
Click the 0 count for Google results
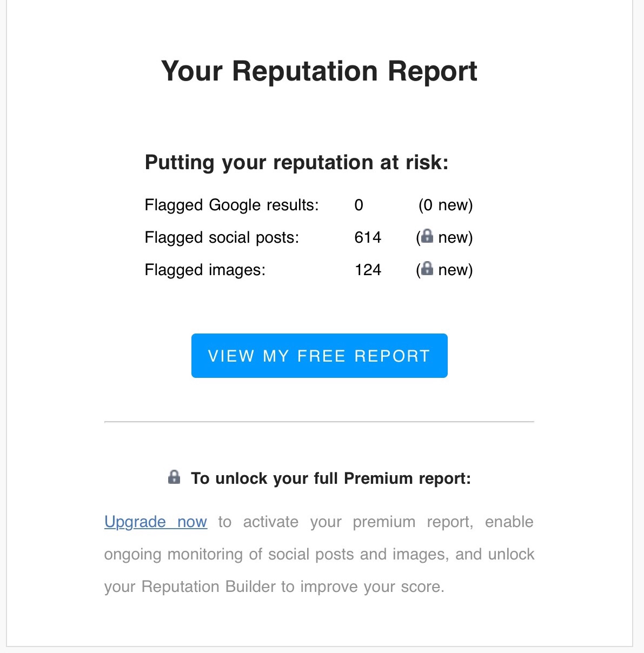point(358,205)
